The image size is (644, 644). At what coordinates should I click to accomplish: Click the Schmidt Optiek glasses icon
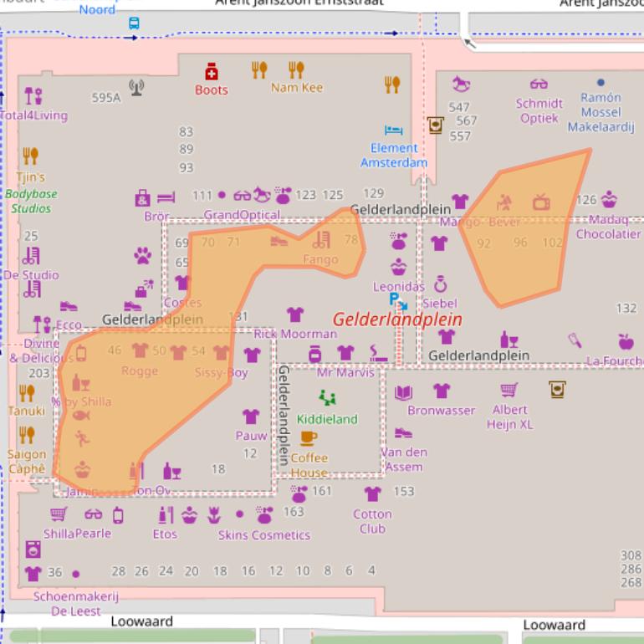(539, 84)
